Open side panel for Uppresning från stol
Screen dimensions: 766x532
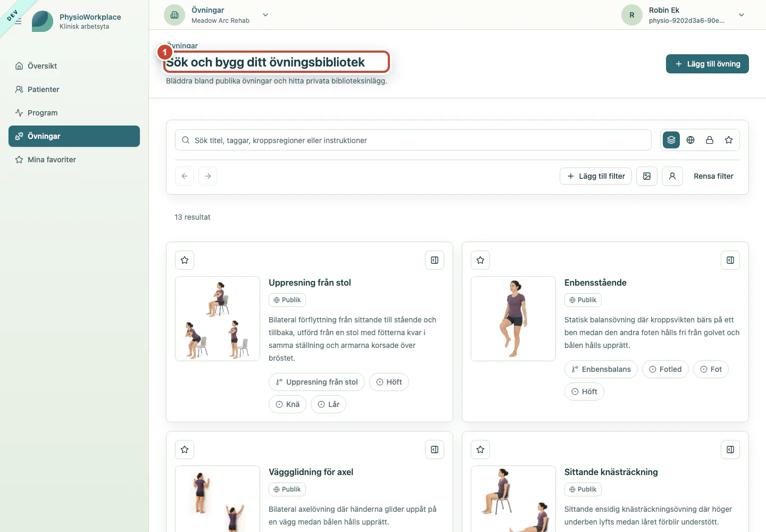[x=435, y=260]
